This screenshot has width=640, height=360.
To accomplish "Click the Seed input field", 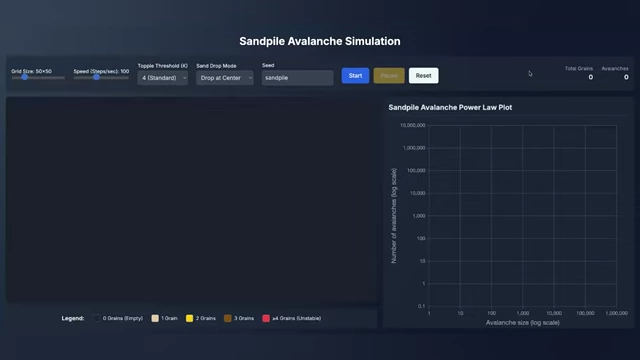I will 298,78.
